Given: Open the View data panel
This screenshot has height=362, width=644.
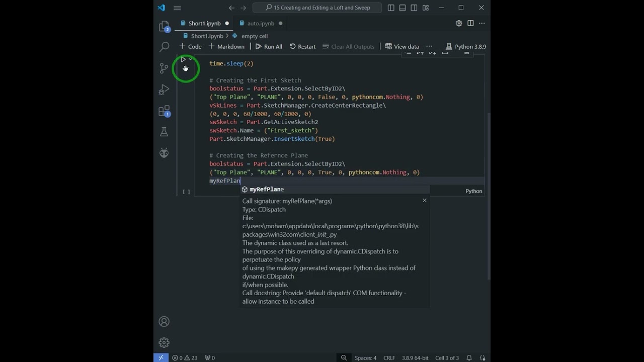Looking at the screenshot, I should [x=402, y=46].
